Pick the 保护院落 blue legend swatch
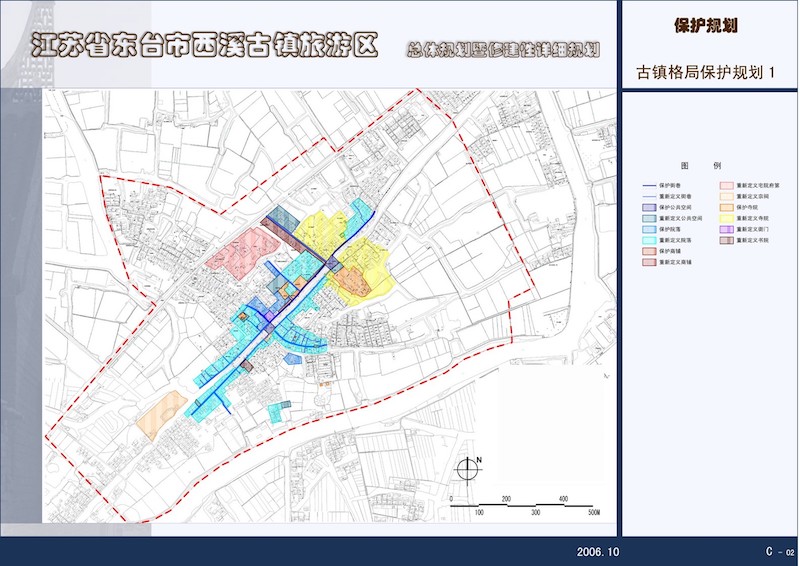800x566 pixels. (x=648, y=228)
